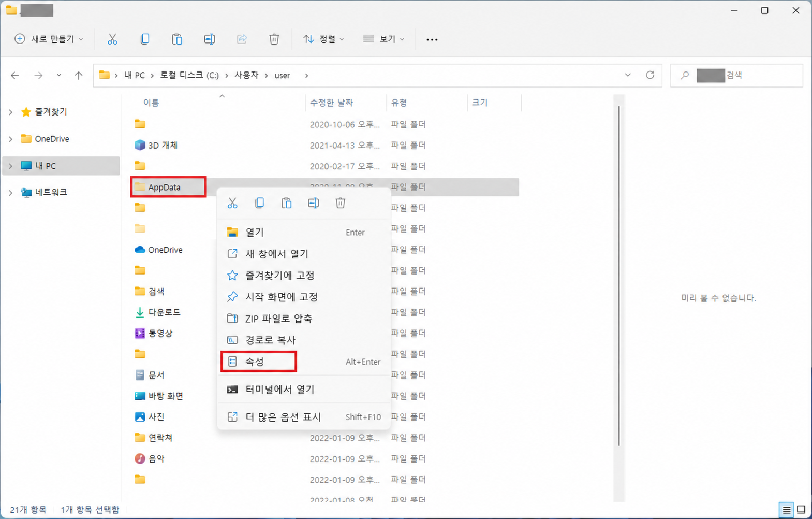
Task: Click the Cut icon in the top toolbar
Action: (112, 39)
